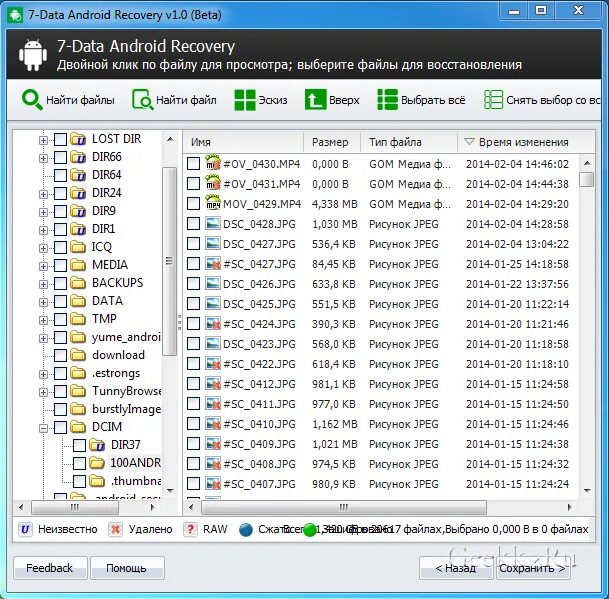The image size is (609, 599).
Task: Check the download folder checkbox
Action: coord(60,355)
